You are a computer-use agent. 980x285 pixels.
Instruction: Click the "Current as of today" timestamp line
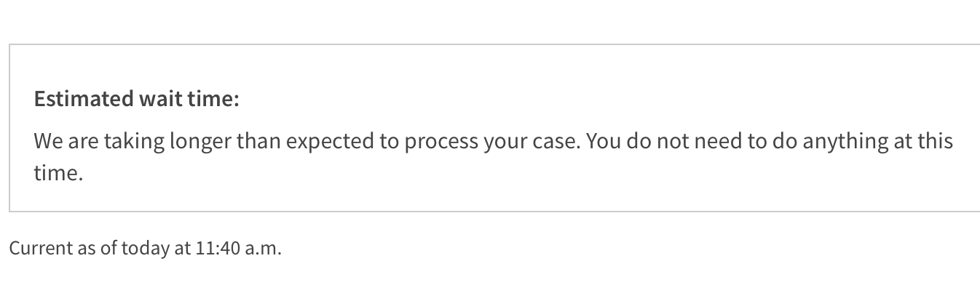coord(145,248)
